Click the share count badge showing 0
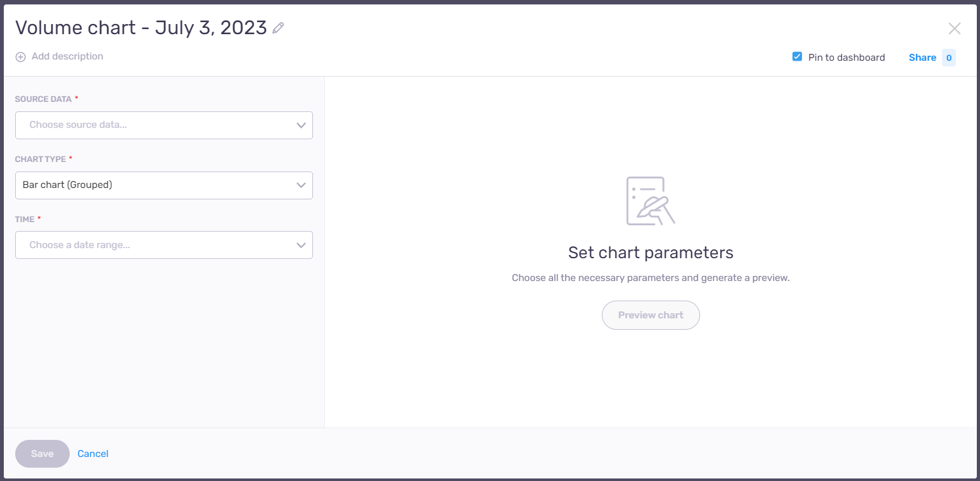 (x=948, y=57)
